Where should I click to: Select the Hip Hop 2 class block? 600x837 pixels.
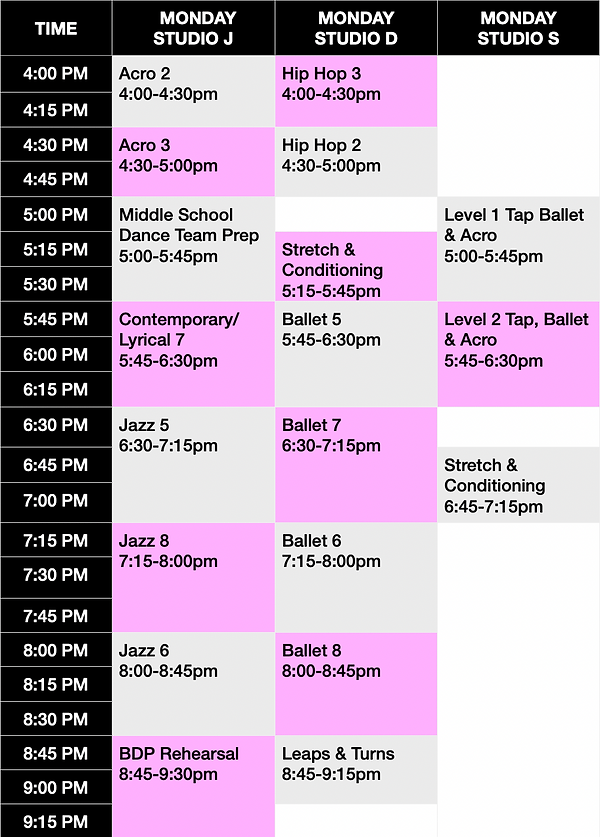tap(356, 162)
